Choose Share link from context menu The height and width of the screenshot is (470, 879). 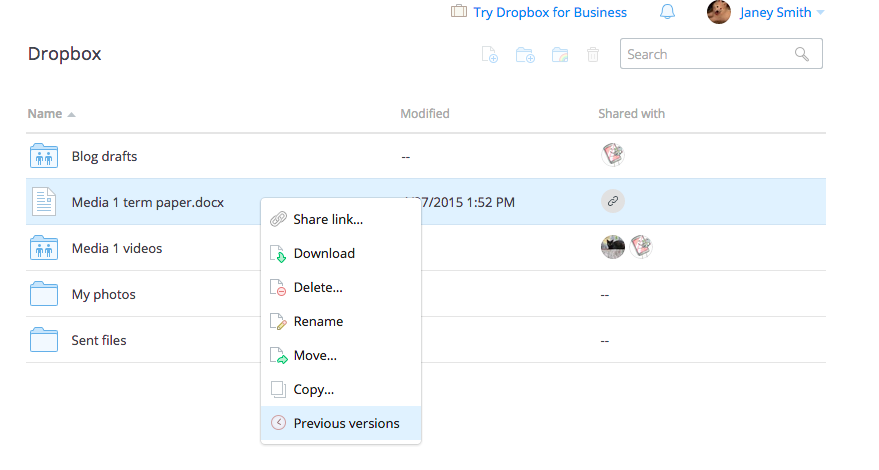[x=327, y=219]
